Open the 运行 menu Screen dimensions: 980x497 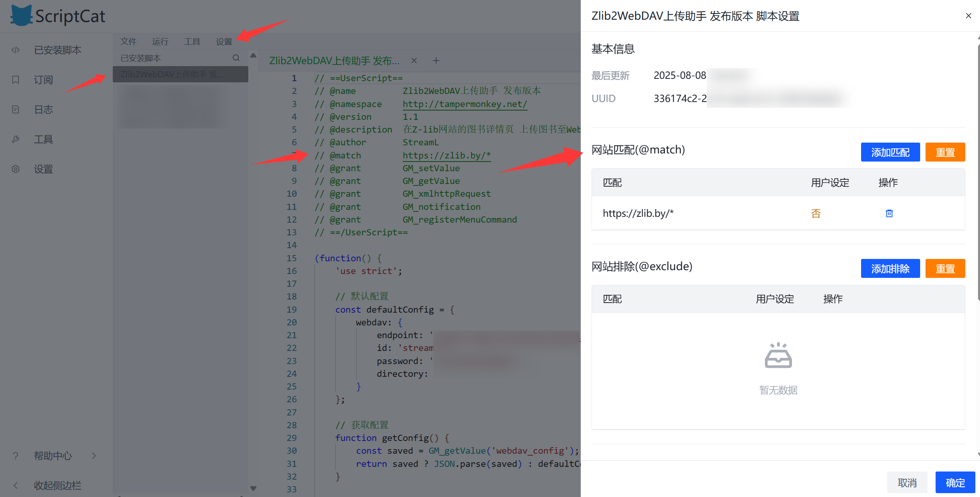click(x=160, y=41)
